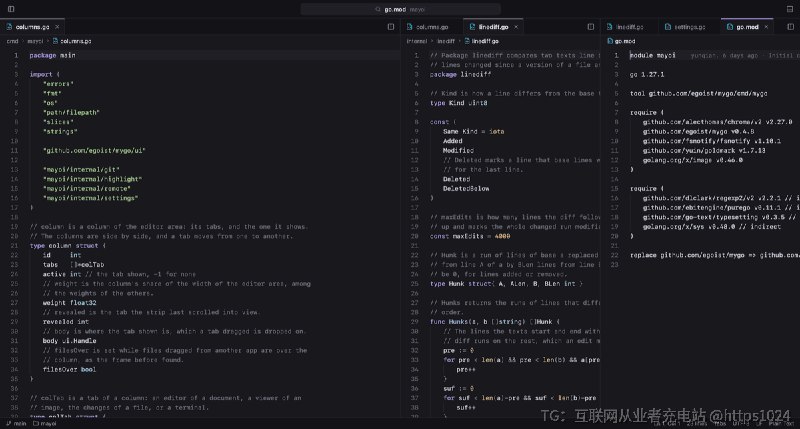Click the 'type column struct {' line

pyautogui.click(x=68, y=245)
